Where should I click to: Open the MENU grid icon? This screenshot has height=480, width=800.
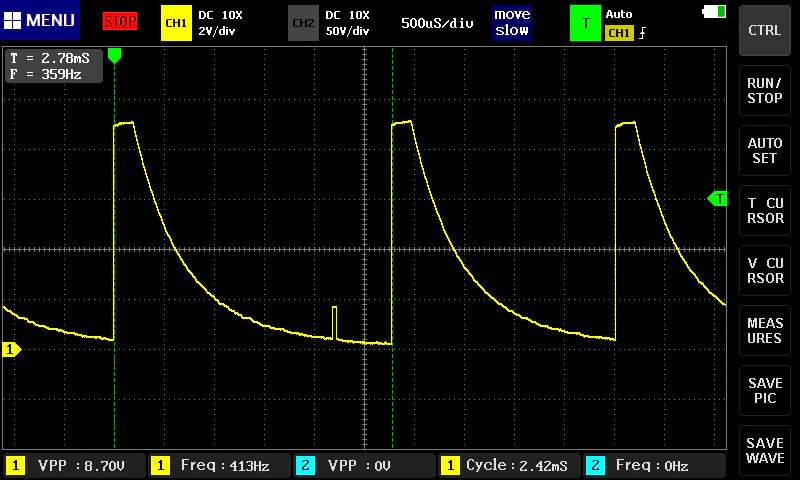click(12, 20)
